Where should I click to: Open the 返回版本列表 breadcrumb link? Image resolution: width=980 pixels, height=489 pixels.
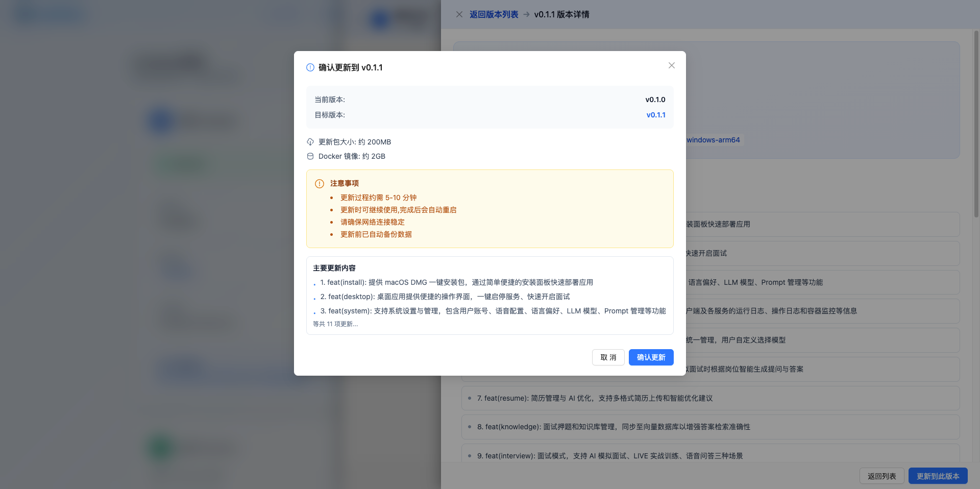(494, 14)
